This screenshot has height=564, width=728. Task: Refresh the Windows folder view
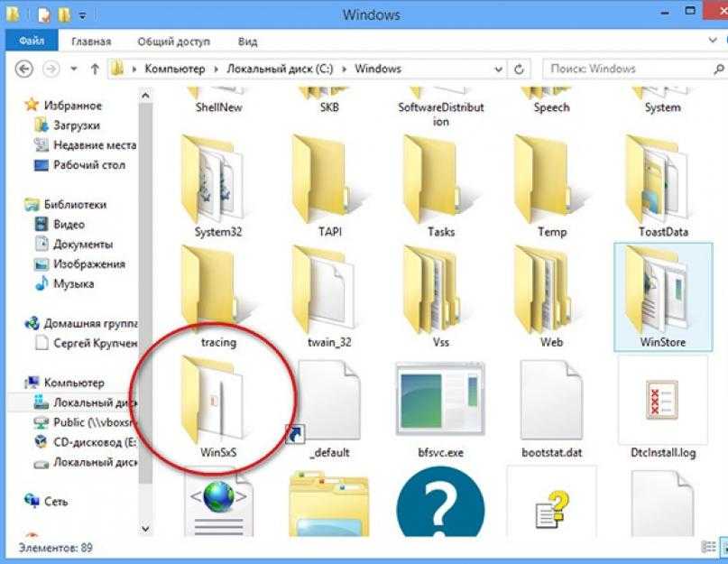519,69
